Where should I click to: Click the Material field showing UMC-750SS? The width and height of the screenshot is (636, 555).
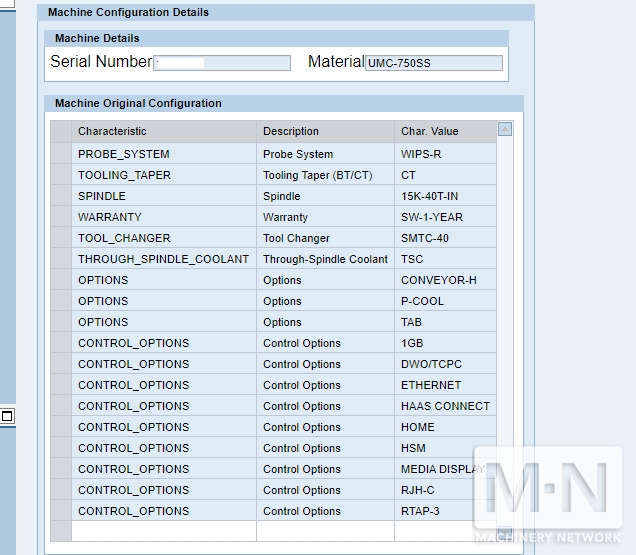click(x=434, y=63)
